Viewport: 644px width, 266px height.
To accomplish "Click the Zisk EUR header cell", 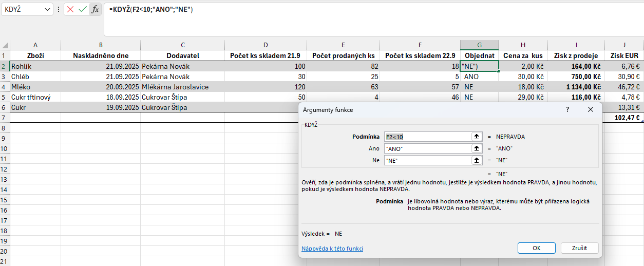I will (624, 55).
